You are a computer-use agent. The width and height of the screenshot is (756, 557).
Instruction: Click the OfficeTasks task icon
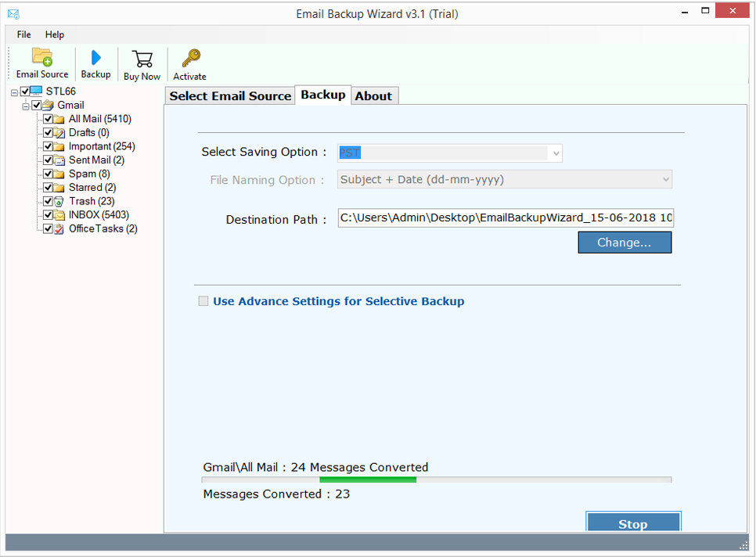click(59, 229)
